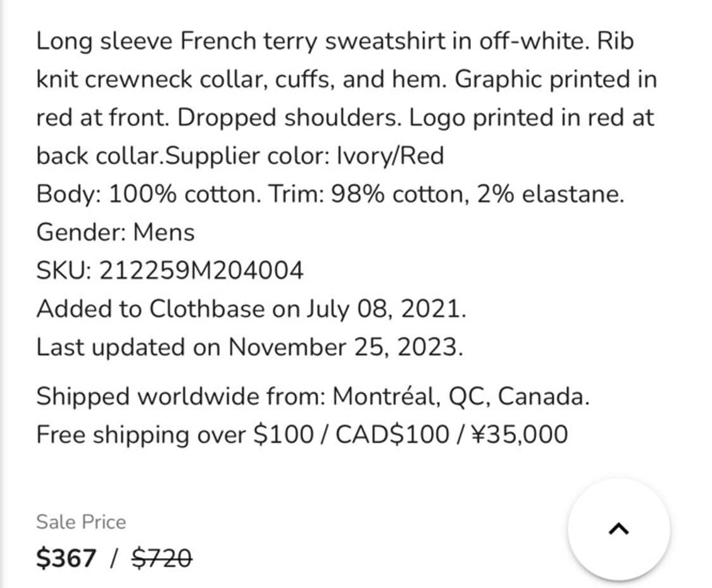
Task: Click the Shipped worldwide from text
Action: coord(181,396)
